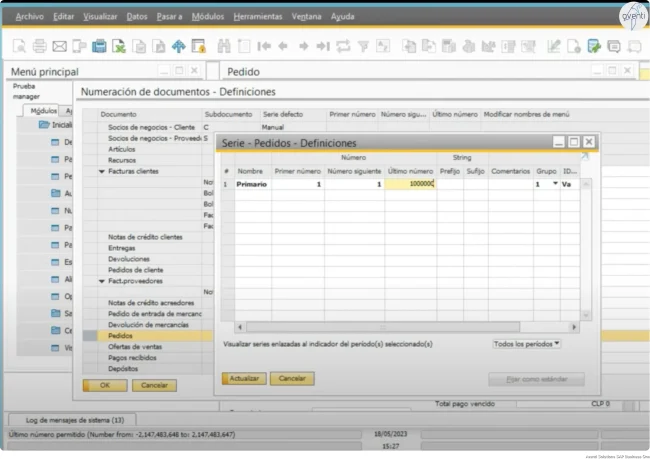
Task: Click the Último número field of Primario row
Action: coord(410,184)
